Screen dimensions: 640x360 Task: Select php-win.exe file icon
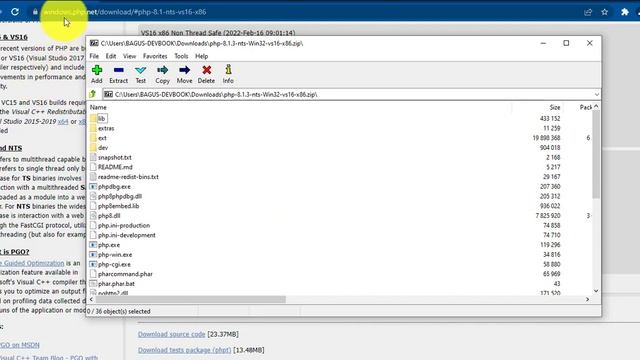click(93, 255)
